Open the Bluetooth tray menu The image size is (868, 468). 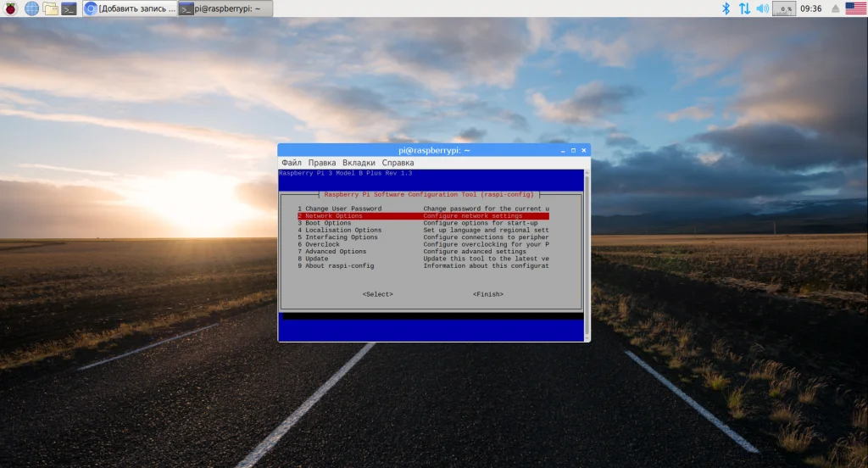click(x=726, y=8)
